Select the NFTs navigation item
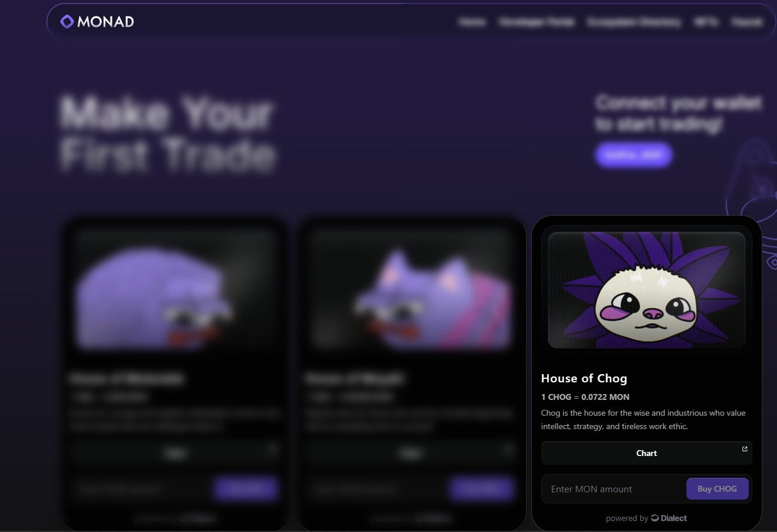 (x=706, y=22)
